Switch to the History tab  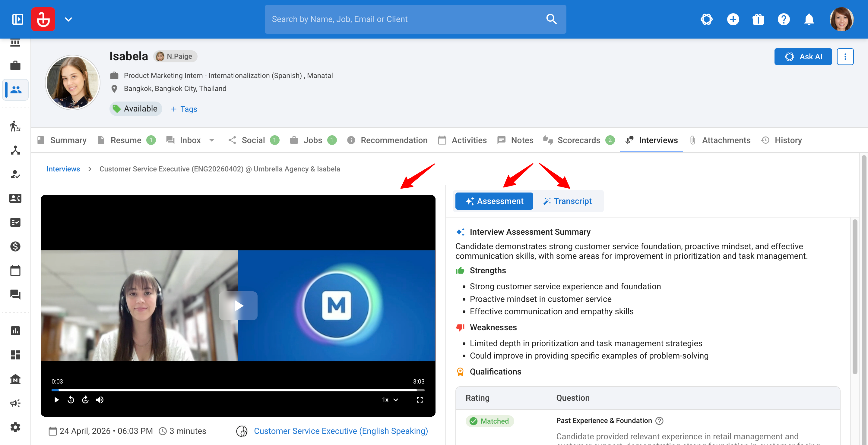pyautogui.click(x=781, y=140)
